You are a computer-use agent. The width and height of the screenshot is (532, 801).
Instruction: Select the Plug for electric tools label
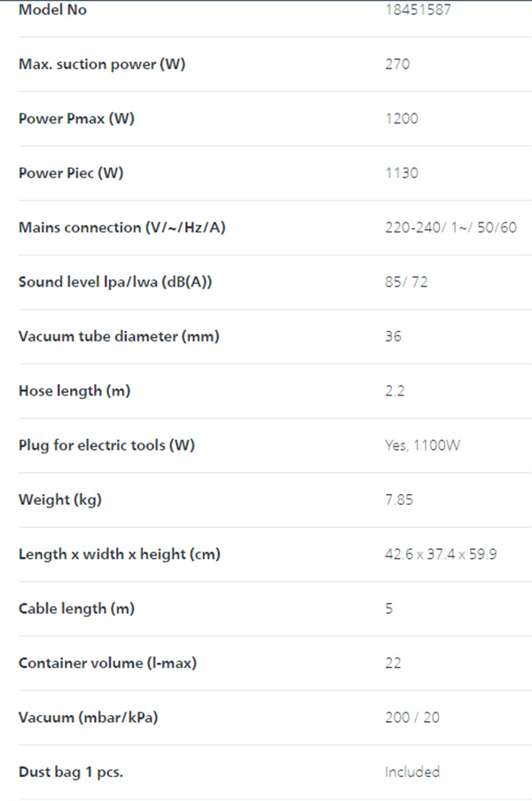click(x=106, y=445)
